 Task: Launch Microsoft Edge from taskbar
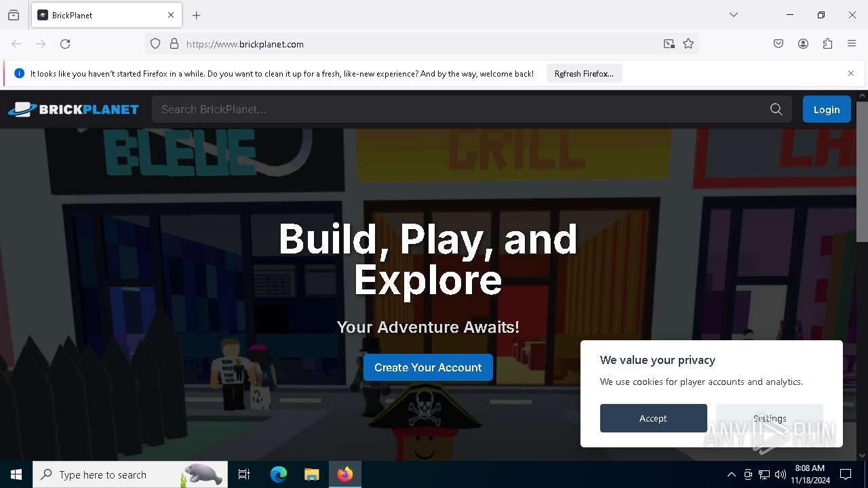coord(279,474)
